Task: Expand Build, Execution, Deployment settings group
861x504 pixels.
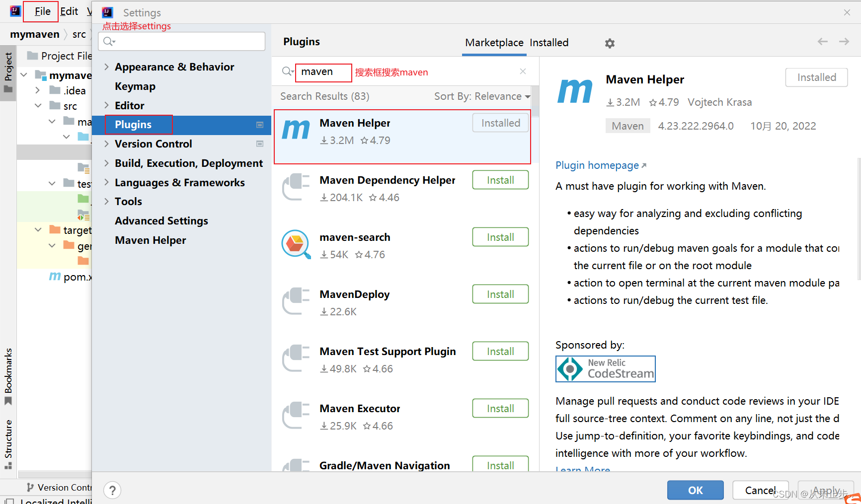Action: coord(106,163)
